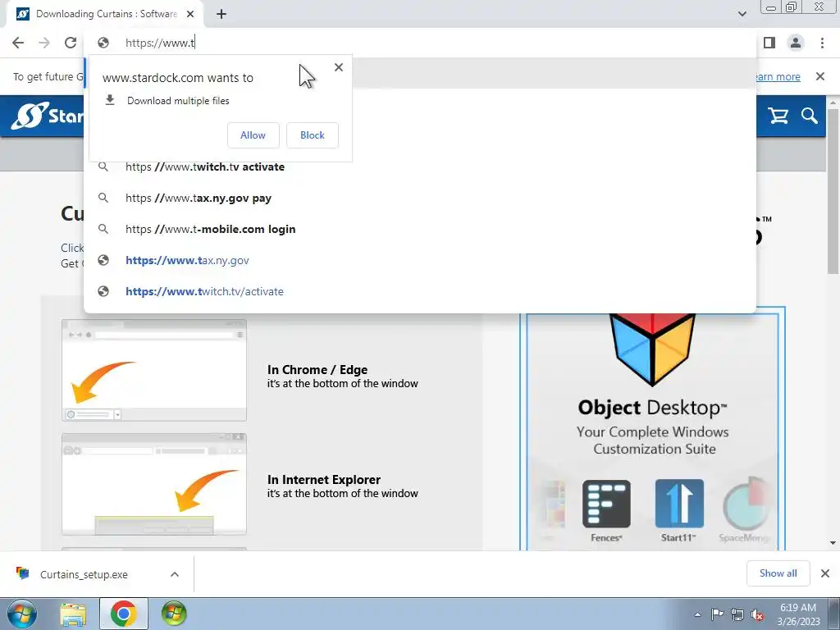Viewport: 840px width, 630px height.
Task: Toggle the browser side panel icon
Action: (x=769, y=43)
